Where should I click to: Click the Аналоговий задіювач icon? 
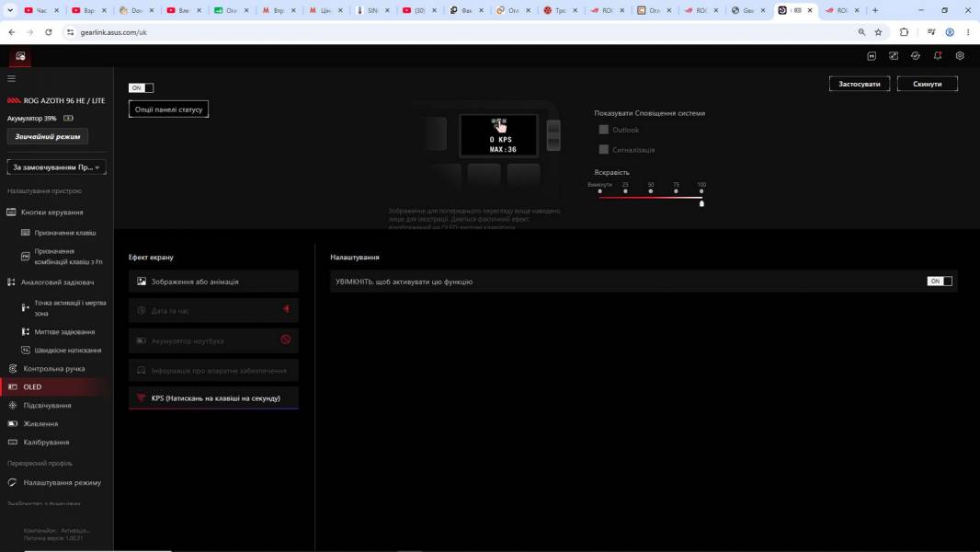[11, 282]
